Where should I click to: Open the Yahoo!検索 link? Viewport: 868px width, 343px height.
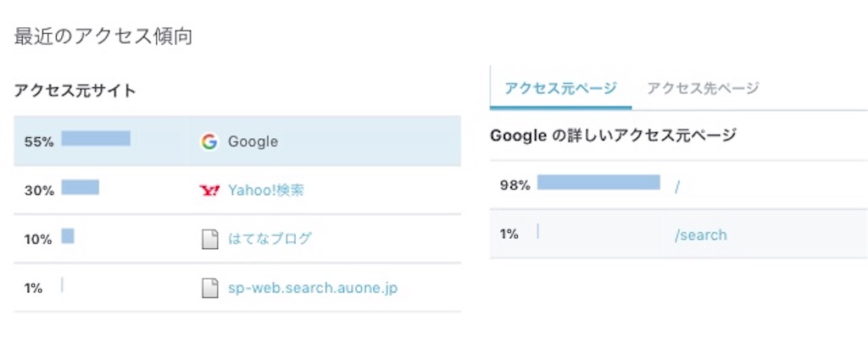point(265,191)
